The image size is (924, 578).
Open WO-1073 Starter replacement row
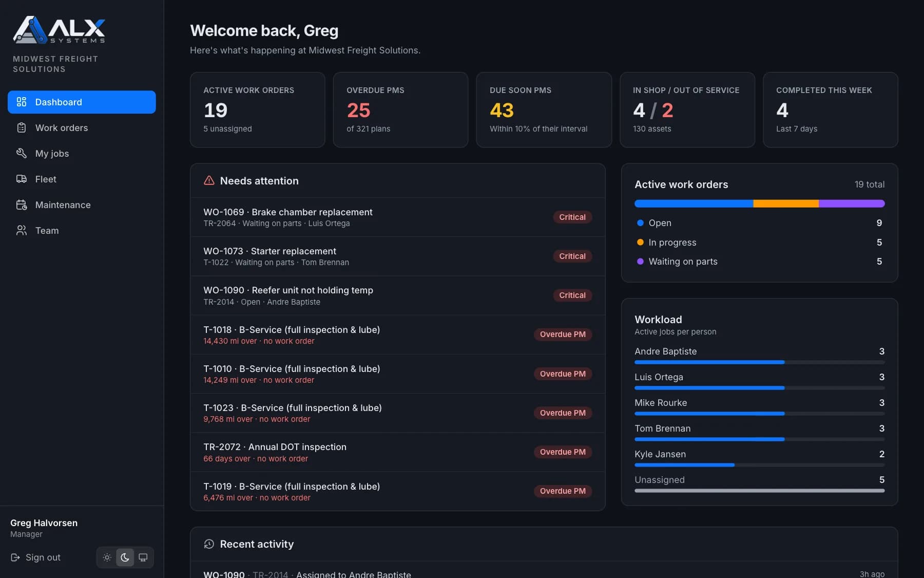398,256
